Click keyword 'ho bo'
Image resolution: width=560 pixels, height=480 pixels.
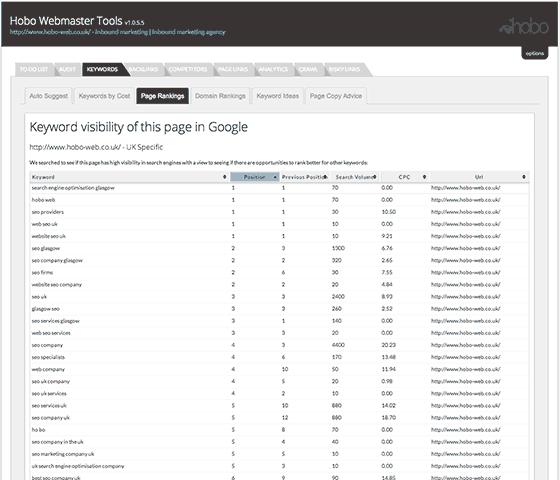(x=38, y=430)
